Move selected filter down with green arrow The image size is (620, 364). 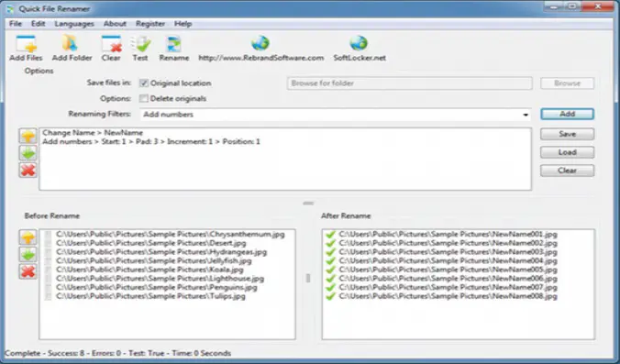pyautogui.click(x=28, y=153)
